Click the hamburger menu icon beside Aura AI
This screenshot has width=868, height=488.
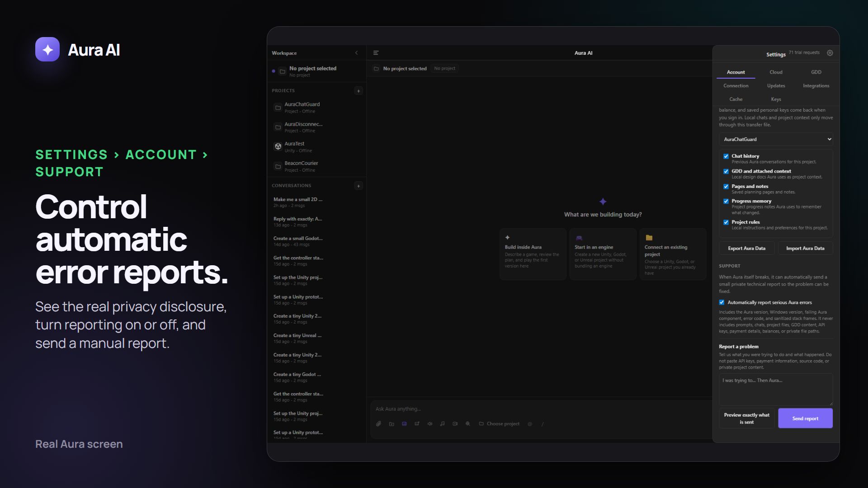click(x=376, y=53)
